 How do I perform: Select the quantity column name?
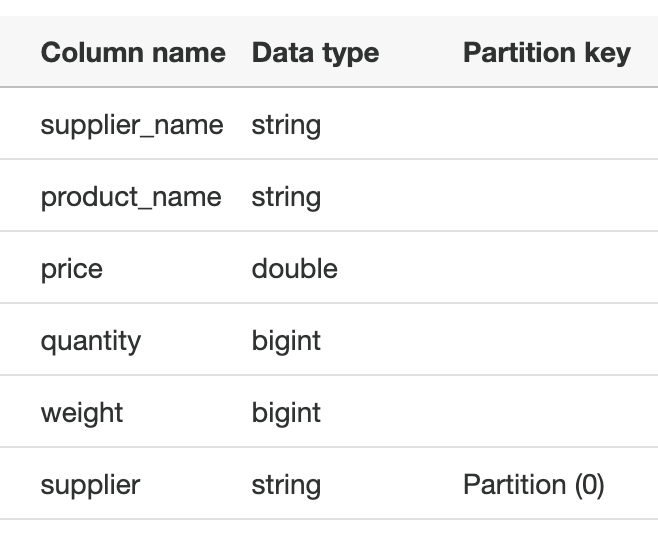[x=91, y=341]
